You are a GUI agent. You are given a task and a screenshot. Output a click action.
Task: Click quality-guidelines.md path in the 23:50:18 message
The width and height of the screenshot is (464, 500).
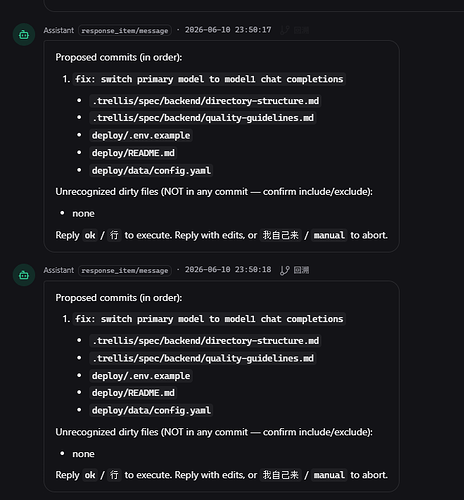203,358
